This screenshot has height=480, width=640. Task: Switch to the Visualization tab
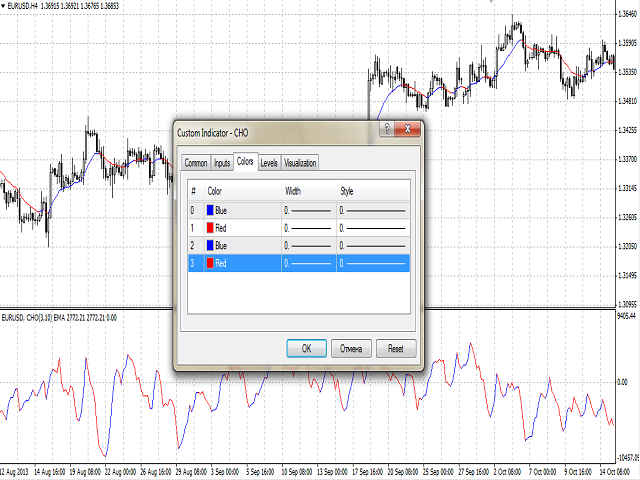[x=300, y=163]
